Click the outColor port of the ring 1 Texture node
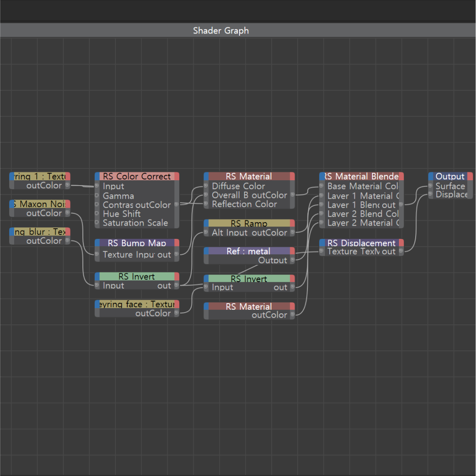Screen dimensions: 476x476 pos(67,185)
